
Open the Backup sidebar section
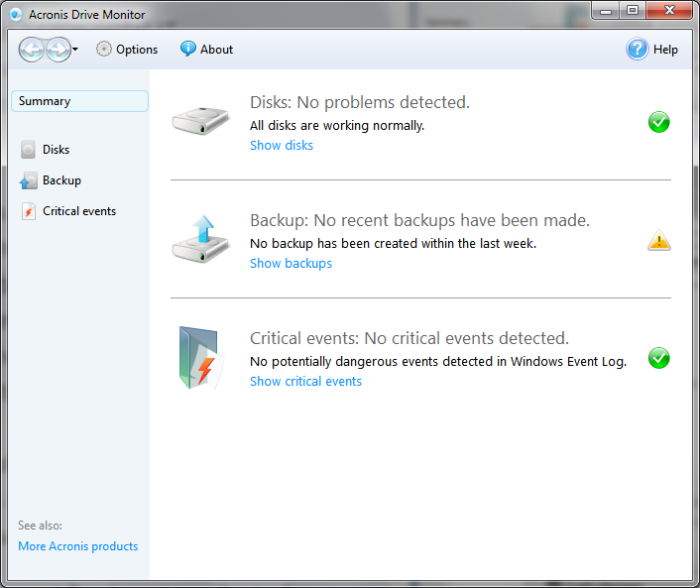click(x=61, y=180)
